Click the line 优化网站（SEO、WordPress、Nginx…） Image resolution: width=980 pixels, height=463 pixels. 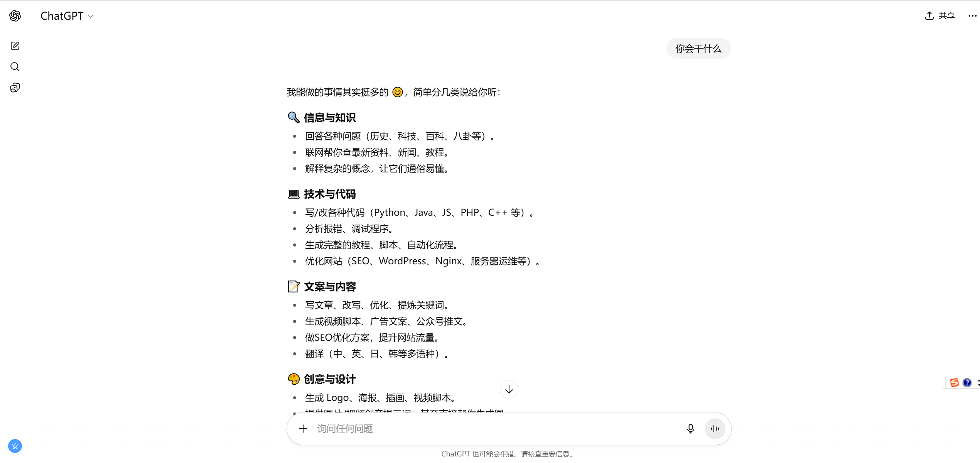click(x=423, y=261)
